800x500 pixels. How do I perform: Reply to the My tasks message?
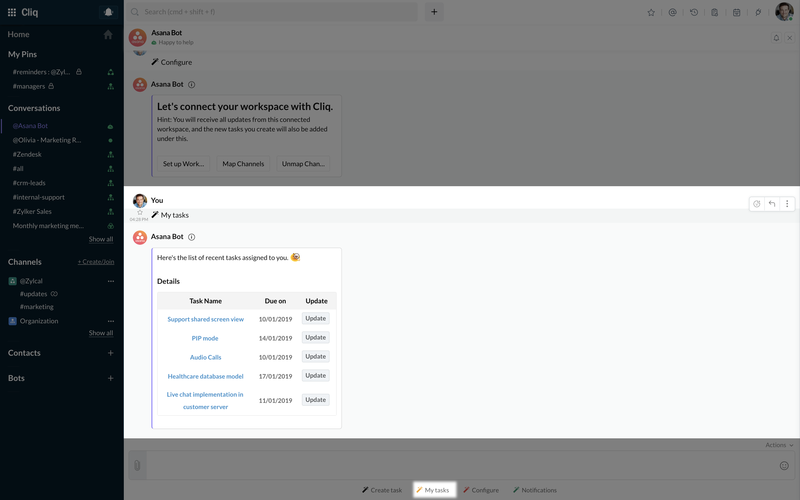[x=772, y=204]
